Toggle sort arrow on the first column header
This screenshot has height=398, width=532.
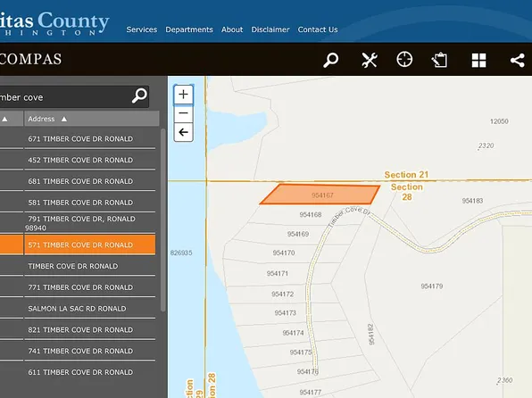pyautogui.click(x=4, y=119)
